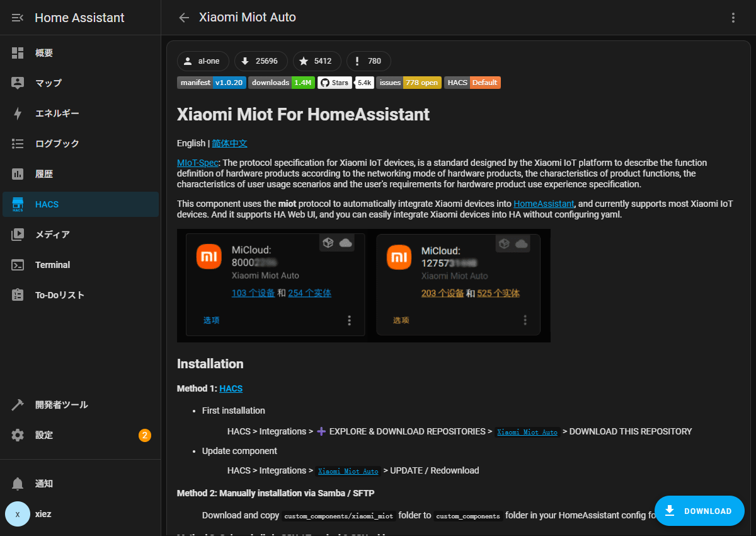Click the HACS Default badge

pyautogui.click(x=472, y=83)
